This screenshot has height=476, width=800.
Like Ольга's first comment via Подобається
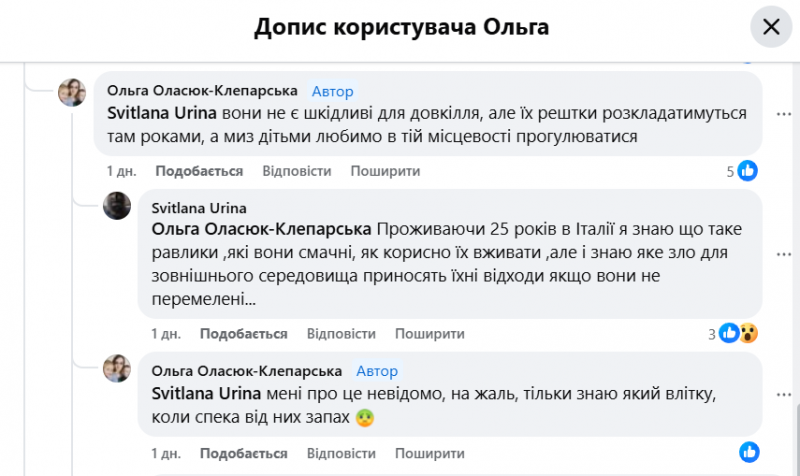[x=199, y=171]
